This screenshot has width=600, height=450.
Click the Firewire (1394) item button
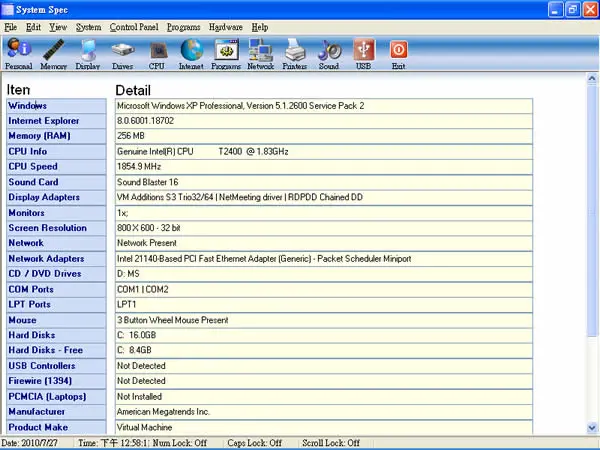57,381
